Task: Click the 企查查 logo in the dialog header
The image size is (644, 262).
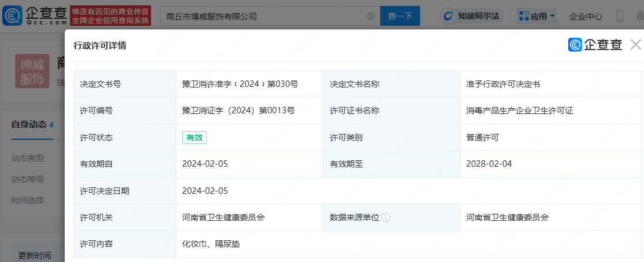Action: [595, 45]
